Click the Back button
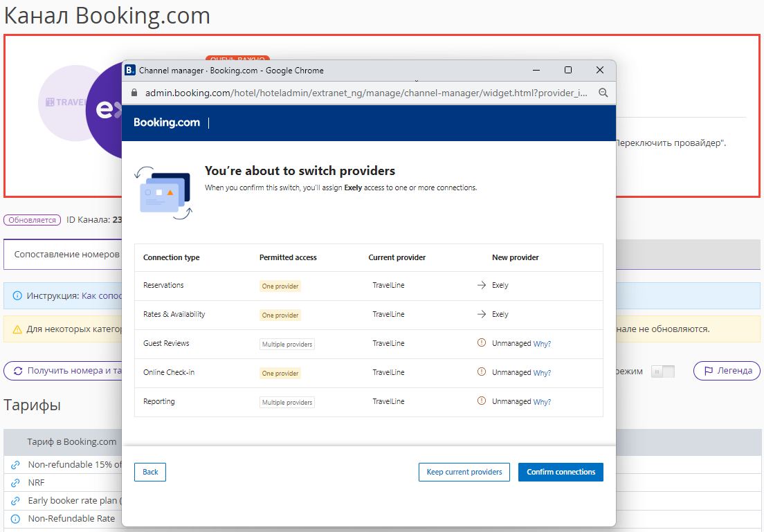This screenshot has width=764, height=532. point(150,472)
